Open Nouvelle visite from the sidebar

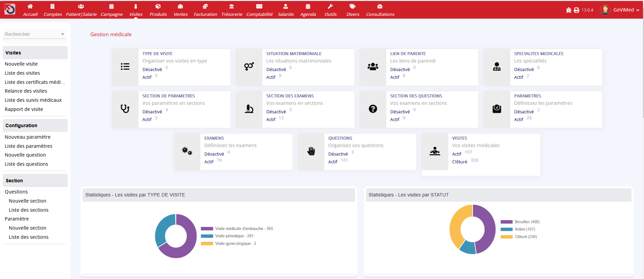coord(21,64)
